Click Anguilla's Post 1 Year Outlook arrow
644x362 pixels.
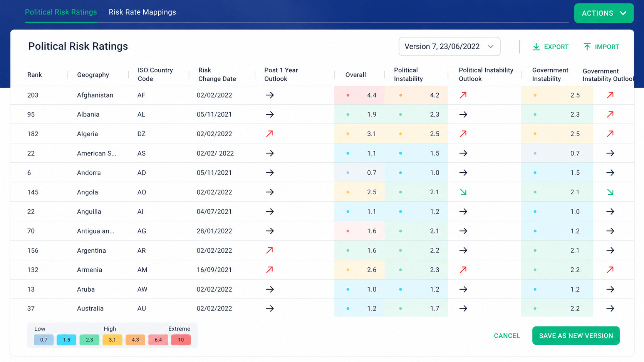point(270,212)
